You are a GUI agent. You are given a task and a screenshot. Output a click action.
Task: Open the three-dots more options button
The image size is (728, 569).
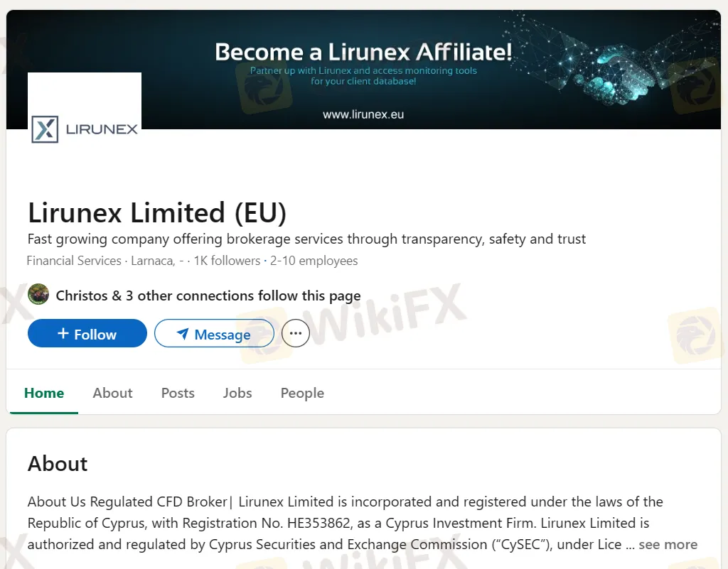click(295, 333)
